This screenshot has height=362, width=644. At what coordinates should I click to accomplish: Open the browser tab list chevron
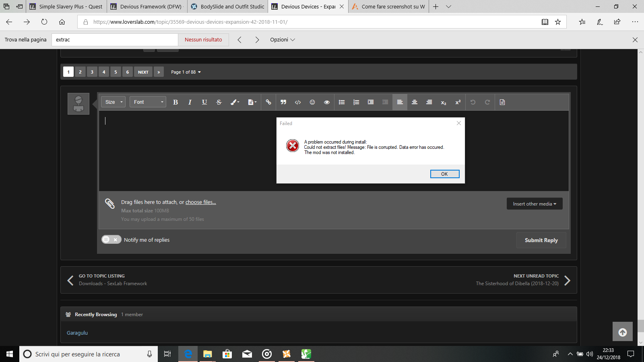point(449,6)
